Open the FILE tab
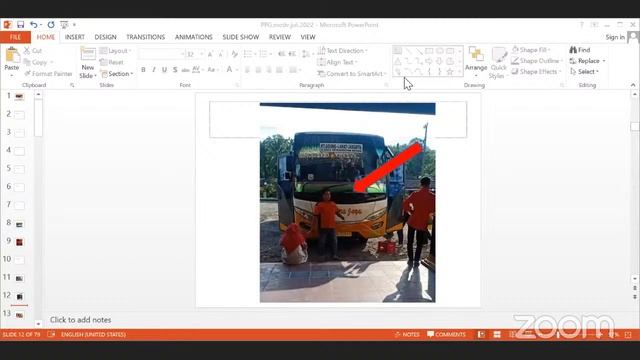Viewport: 640px width, 360px height. coord(15,37)
